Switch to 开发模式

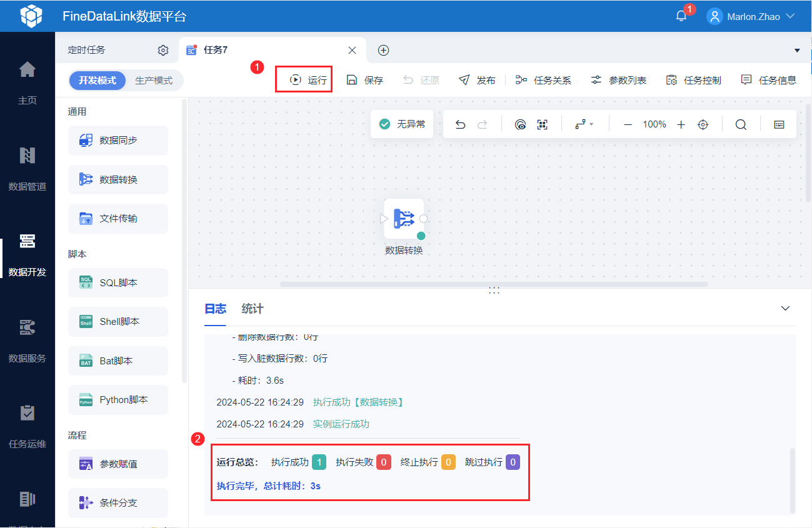pos(97,80)
